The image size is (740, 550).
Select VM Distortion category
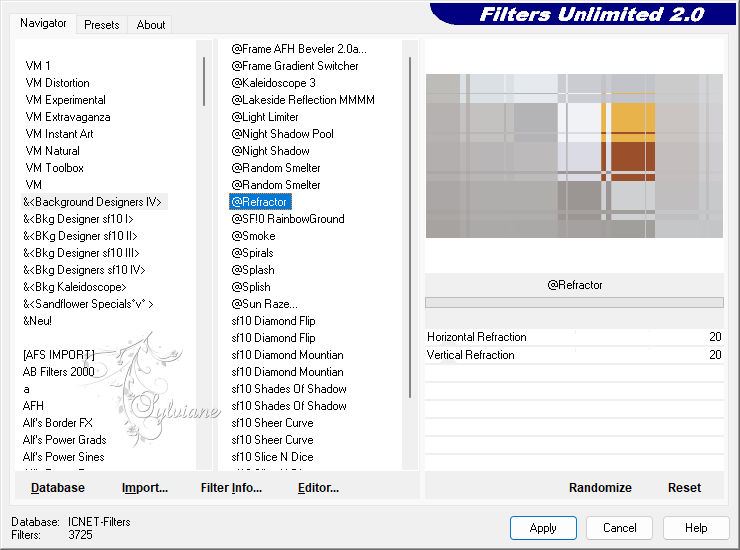58,83
